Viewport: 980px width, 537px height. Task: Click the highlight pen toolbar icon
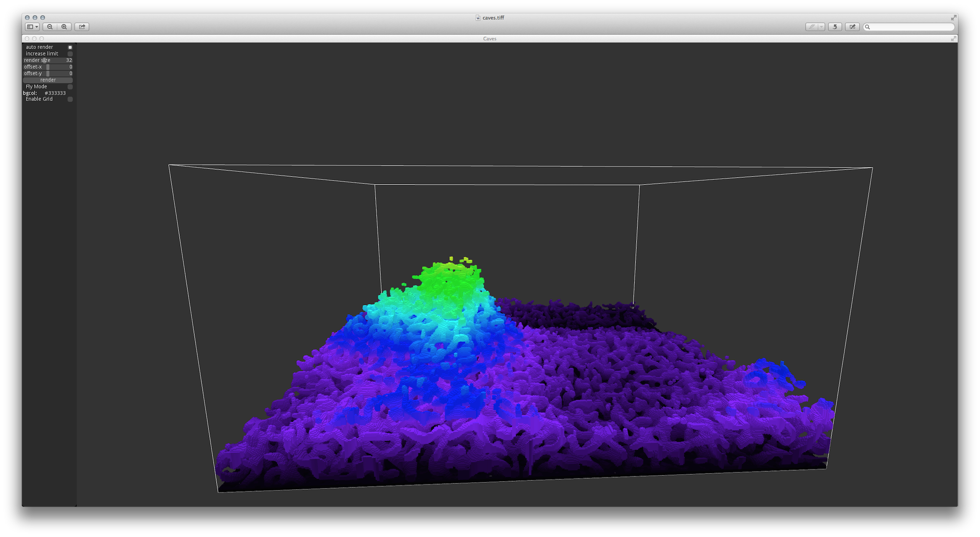[x=812, y=27]
